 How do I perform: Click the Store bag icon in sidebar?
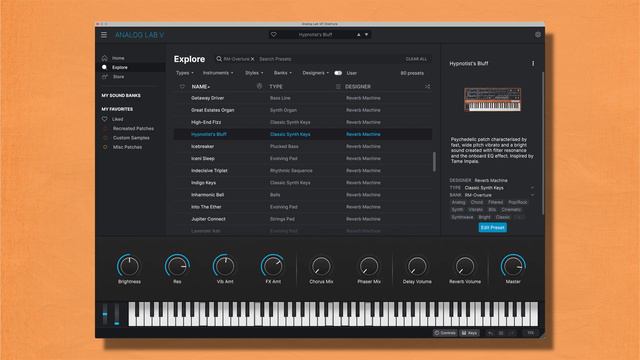coord(105,77)
